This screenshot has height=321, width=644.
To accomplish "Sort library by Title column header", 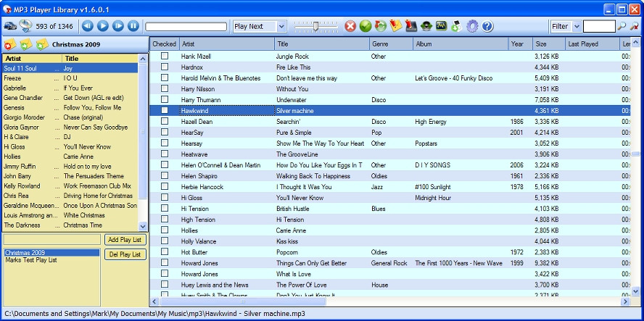I will point(321,44).
